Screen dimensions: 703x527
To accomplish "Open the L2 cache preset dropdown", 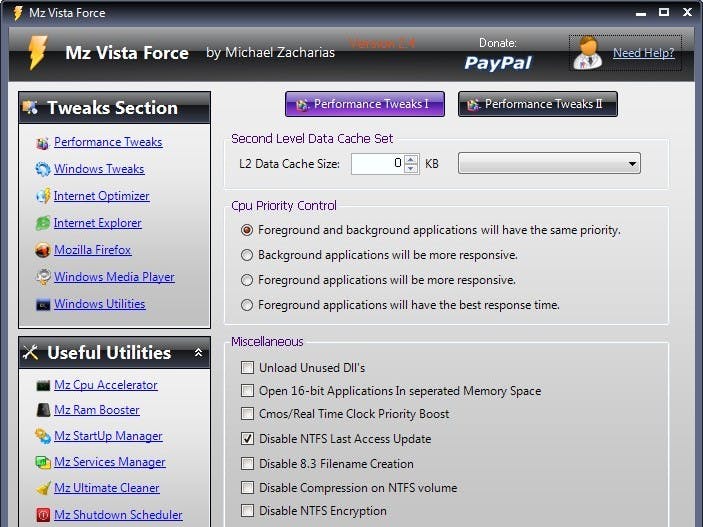I will [x=549, y=163].
